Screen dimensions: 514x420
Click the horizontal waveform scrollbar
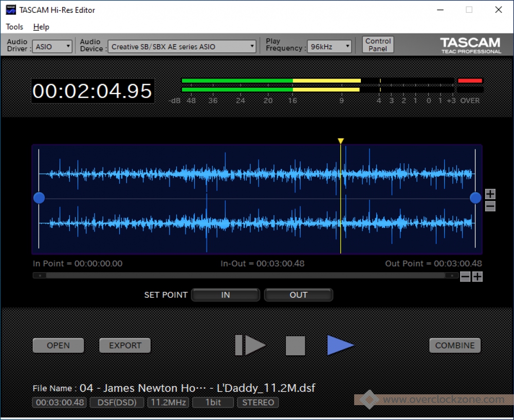coord(246,275)
